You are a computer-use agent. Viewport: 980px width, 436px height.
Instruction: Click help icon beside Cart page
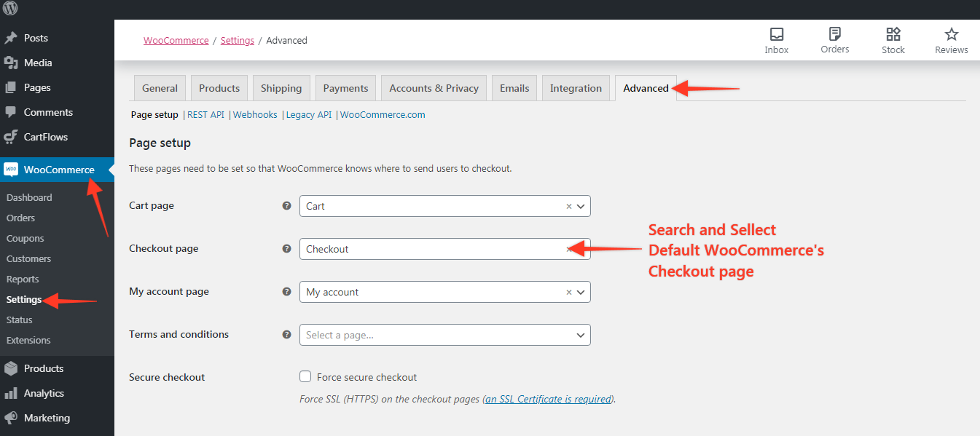tap(286, 206)
